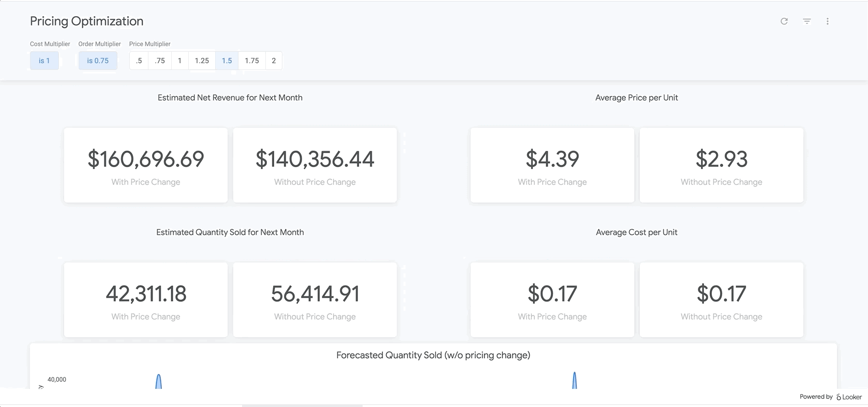This screenshot has height=407, width=868.
Task: Select the .5 price multiplier
Action: tap(139, 61)
